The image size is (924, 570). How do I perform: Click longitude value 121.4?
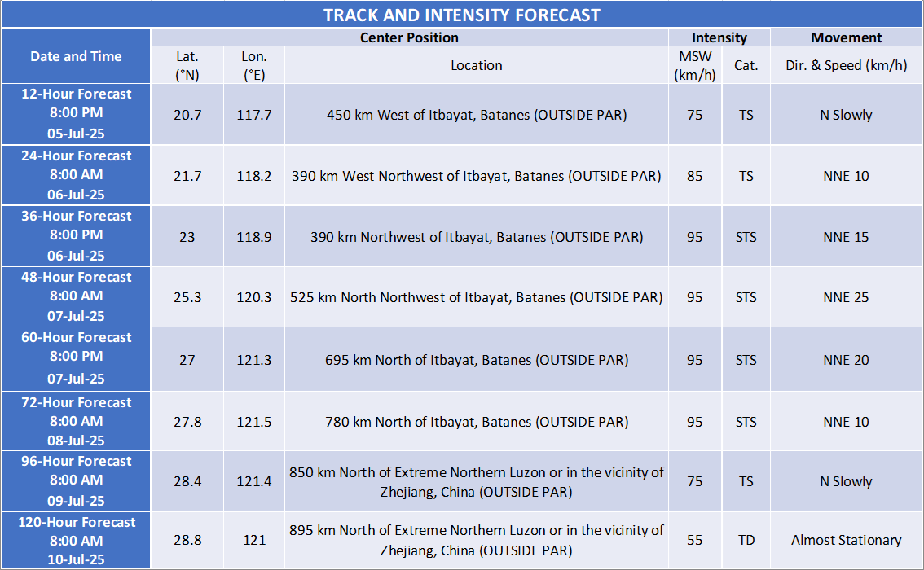(254, 481)
